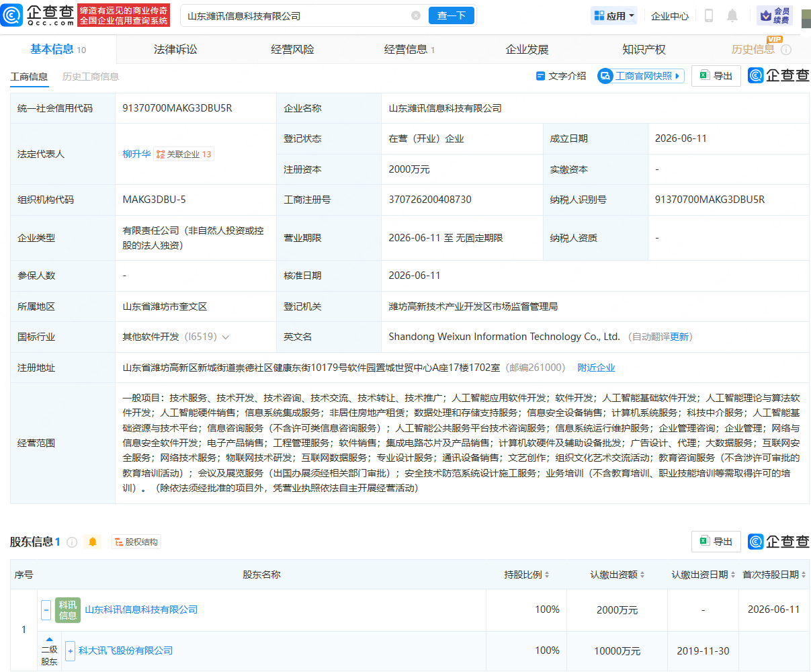Expand the 其他软件开发 industry chevron

click(x=225, y=337)
